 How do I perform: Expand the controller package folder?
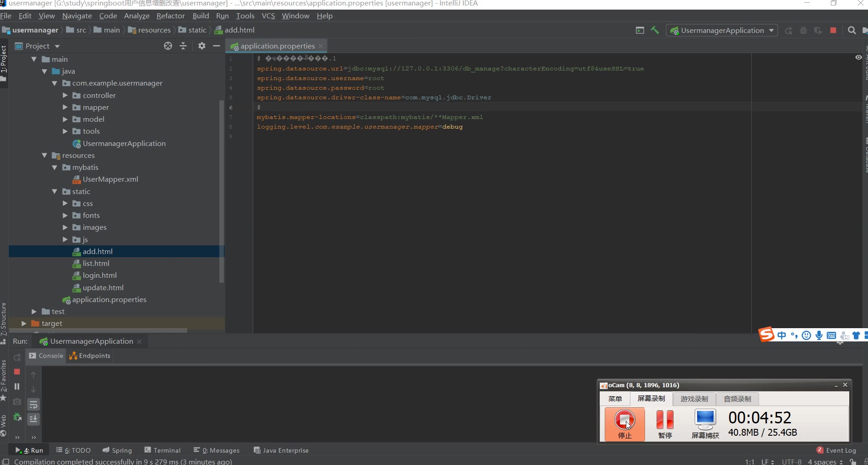pyautogui.click(x=65, y=95)
